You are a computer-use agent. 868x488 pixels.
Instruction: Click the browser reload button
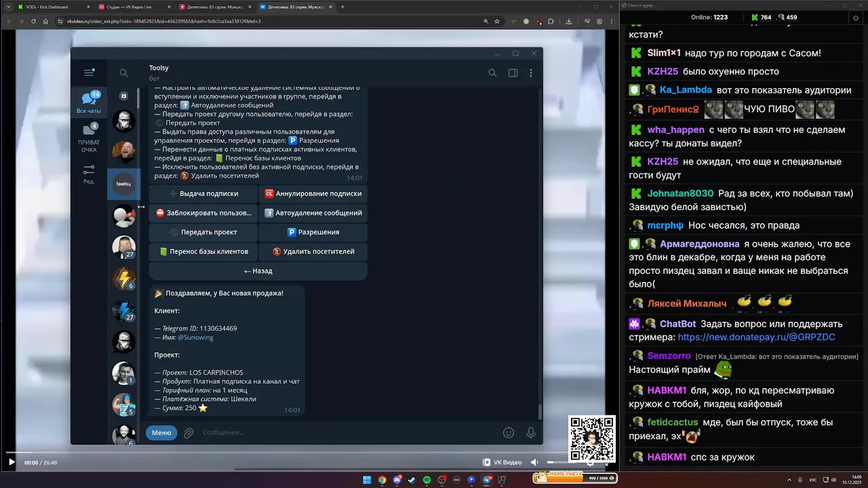pos(33,21)
